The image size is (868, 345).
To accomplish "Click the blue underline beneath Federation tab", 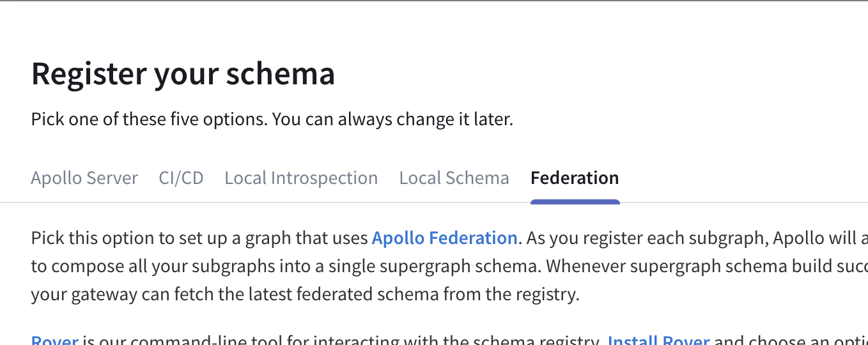I will pos(575,203).
